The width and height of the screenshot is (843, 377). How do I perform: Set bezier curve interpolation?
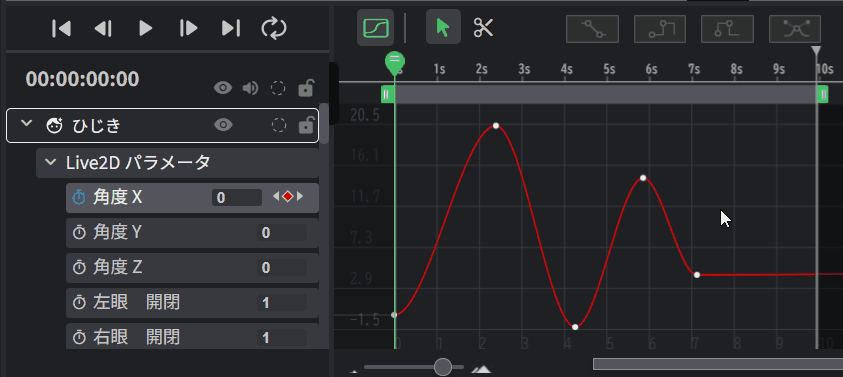point(795,29)
